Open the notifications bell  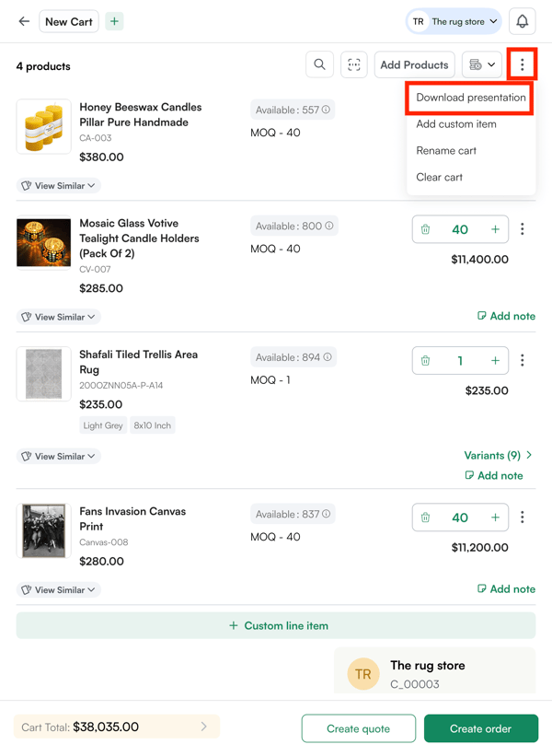522,21
